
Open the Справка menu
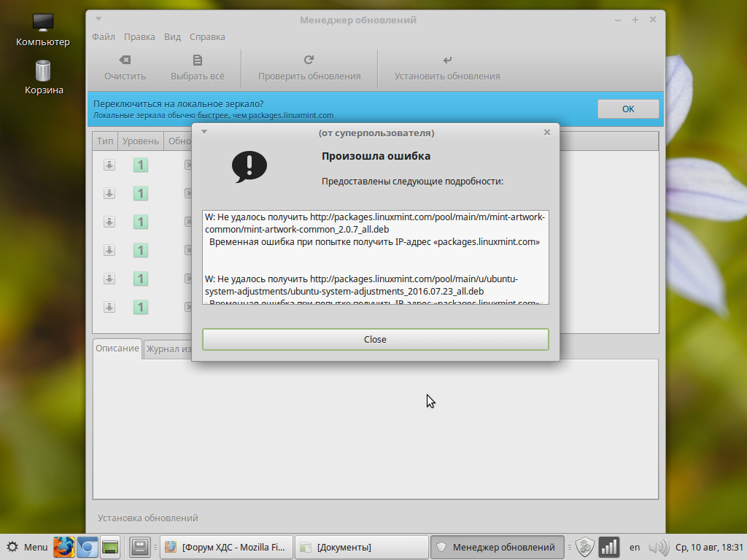tap(207, 36)
